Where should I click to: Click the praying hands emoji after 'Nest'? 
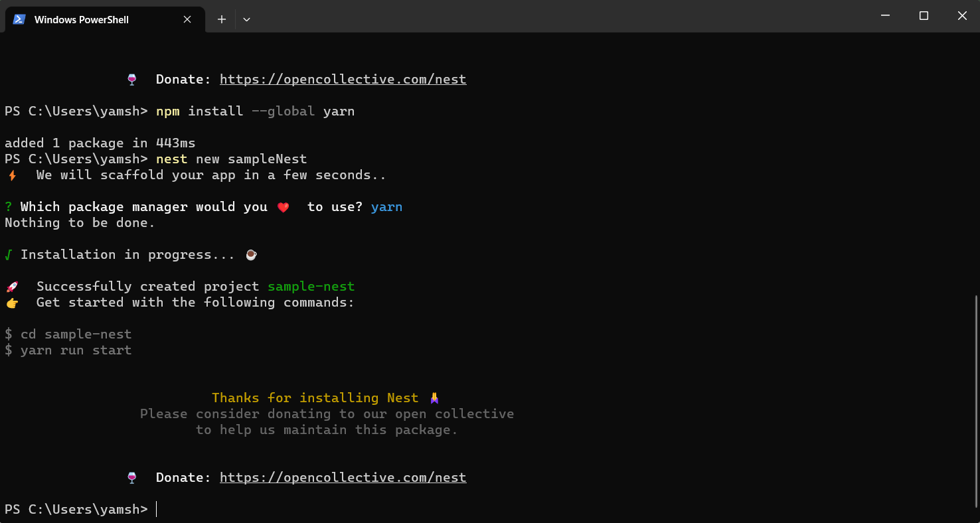click(434, 398)
